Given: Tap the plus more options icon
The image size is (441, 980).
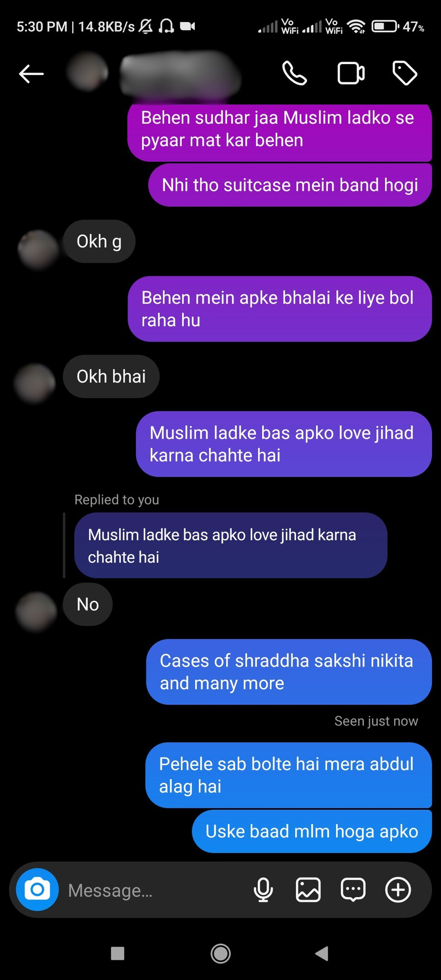Looking at the screenshot, I should point(398,890).
